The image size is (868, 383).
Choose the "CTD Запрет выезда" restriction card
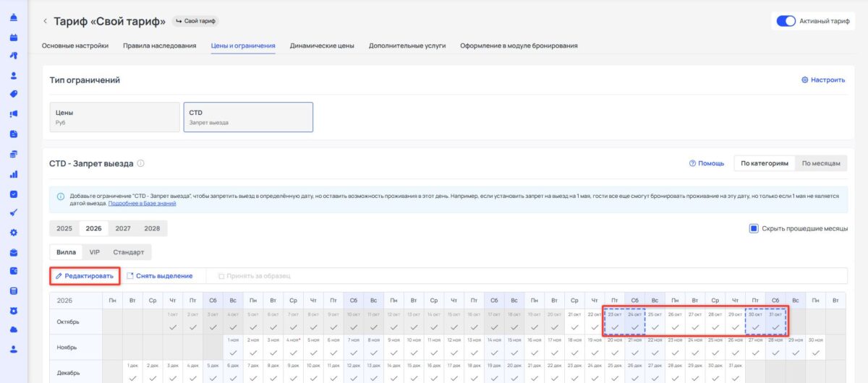248,117
